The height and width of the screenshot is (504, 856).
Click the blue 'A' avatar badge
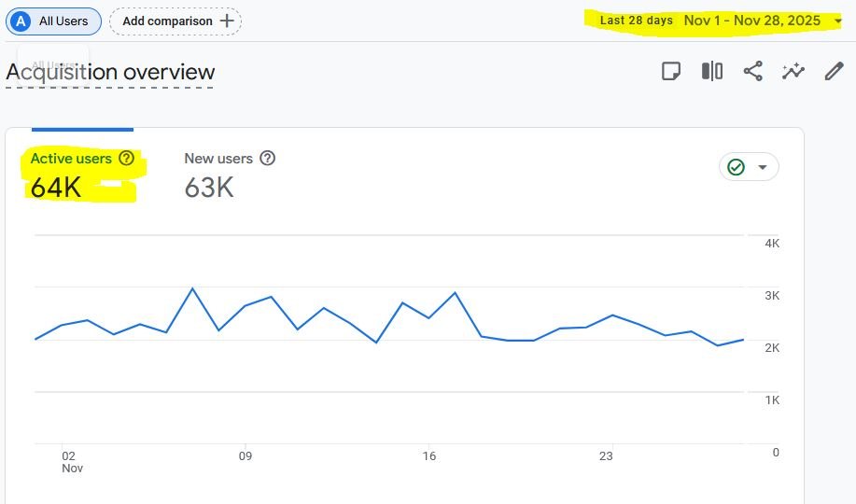[x=21, y=21]
